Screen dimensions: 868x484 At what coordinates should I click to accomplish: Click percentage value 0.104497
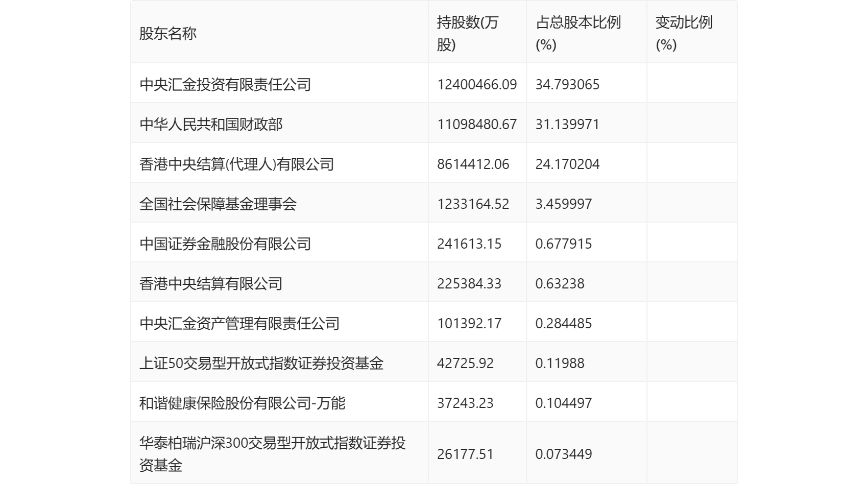(x=564, y=403)
